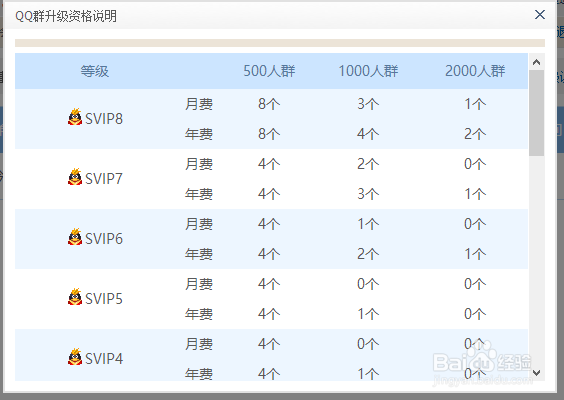Click SVIP5 月费 500人群 value 4个
The width and height of the screenshot is (564, 400).
[269, 284]
